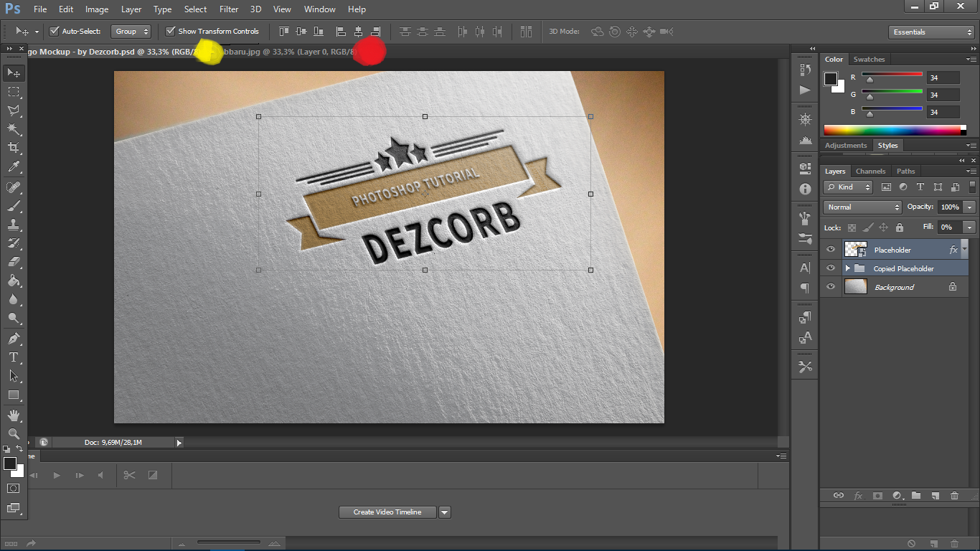Hide the Copied Placeholder group

pyautogui.click(x=831, y=268)
